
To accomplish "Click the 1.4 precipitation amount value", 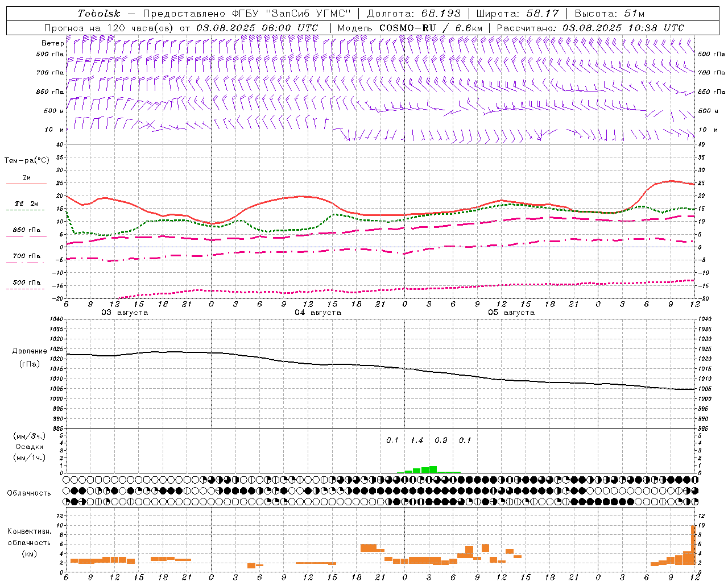I will (x=417, y=440).
